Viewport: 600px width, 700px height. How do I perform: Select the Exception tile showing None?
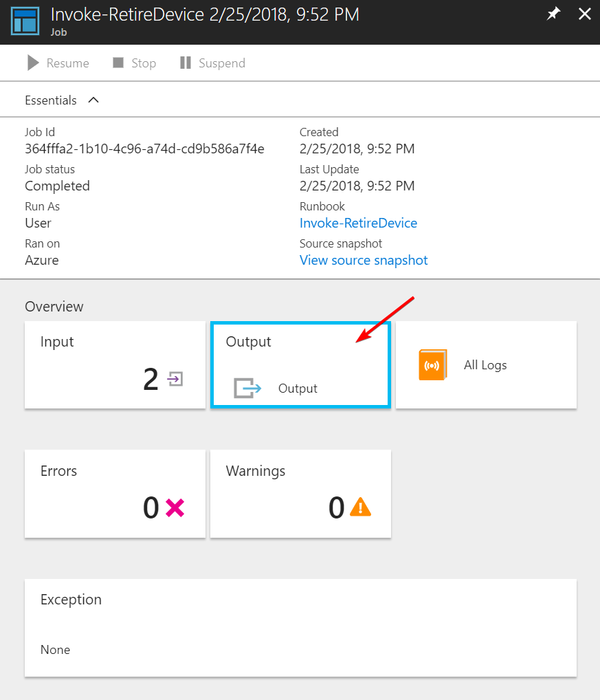pyautogui.click(x=300, y=627)
